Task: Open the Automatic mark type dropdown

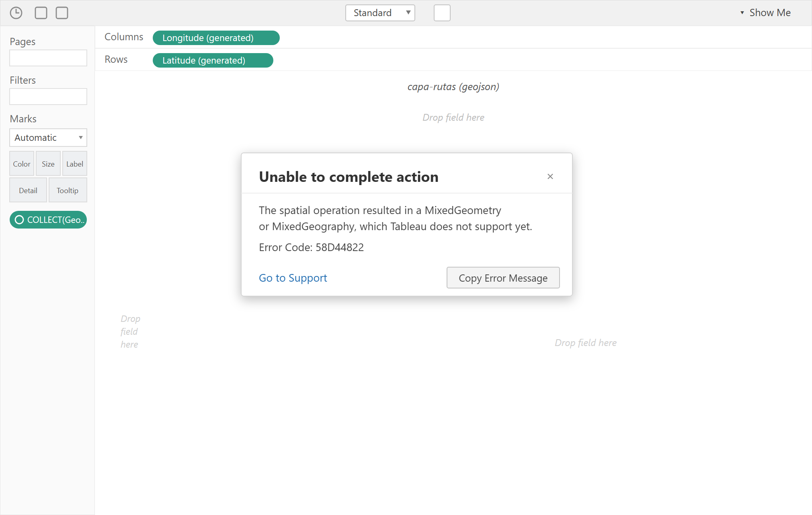Action: coord(48,138)
